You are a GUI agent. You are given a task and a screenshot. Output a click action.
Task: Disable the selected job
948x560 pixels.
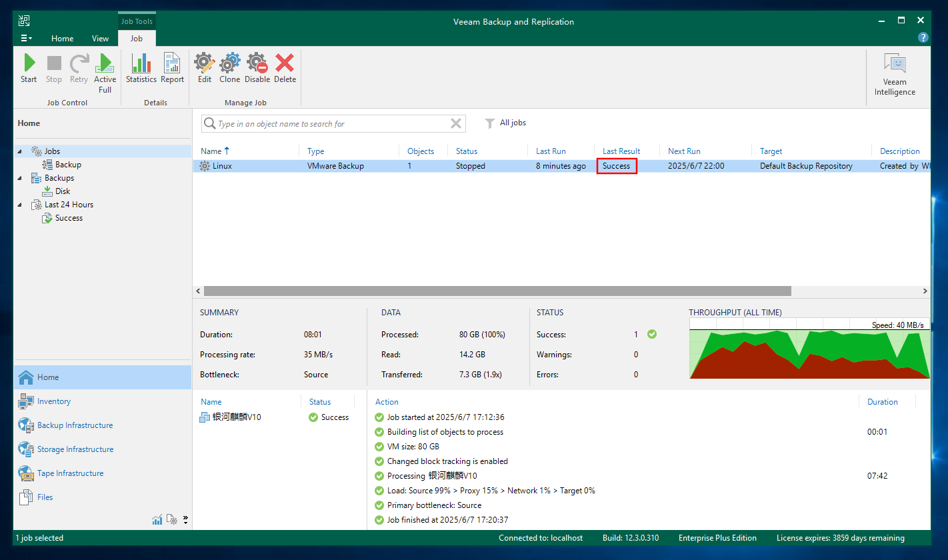[257, 69]
